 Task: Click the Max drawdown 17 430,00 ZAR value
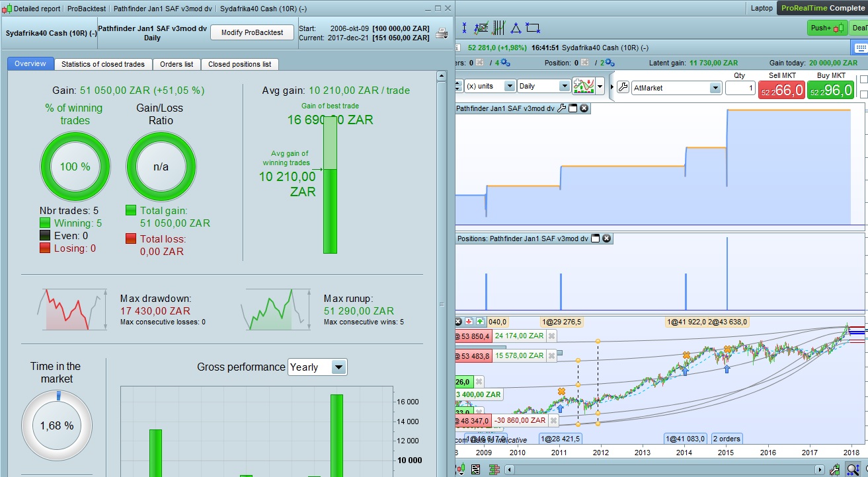pyautogui.click(x=155, y=311)
